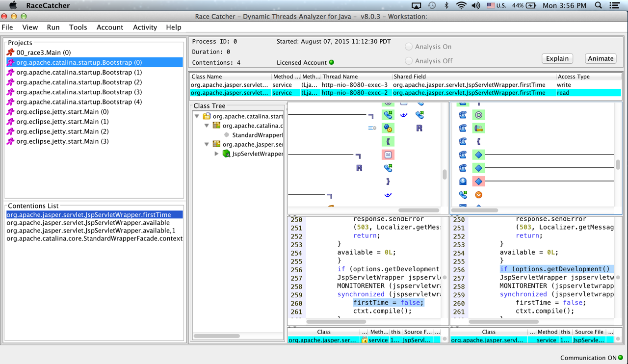Open the Activity menu
Viewport: 628px width, 364px height.
coord(145,27)
